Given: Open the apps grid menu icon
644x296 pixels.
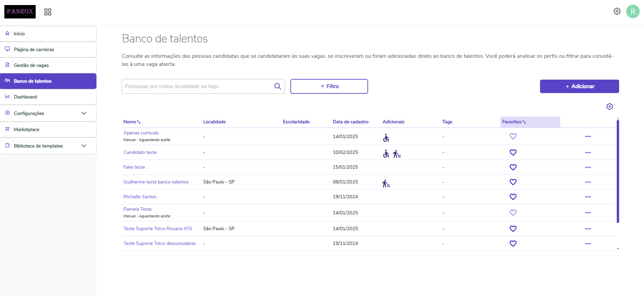Looking at the screenshot, I should pyautogui.click(x=48, y=12).
